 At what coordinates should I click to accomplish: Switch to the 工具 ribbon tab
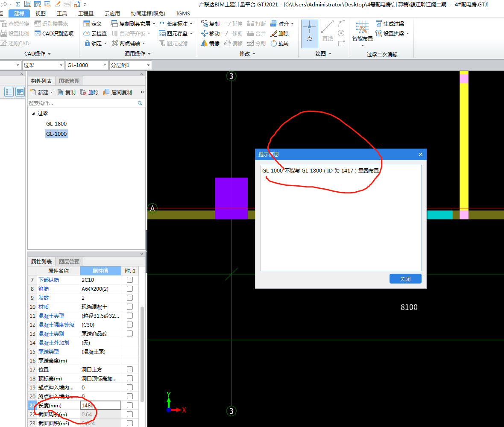click(62, 14)
